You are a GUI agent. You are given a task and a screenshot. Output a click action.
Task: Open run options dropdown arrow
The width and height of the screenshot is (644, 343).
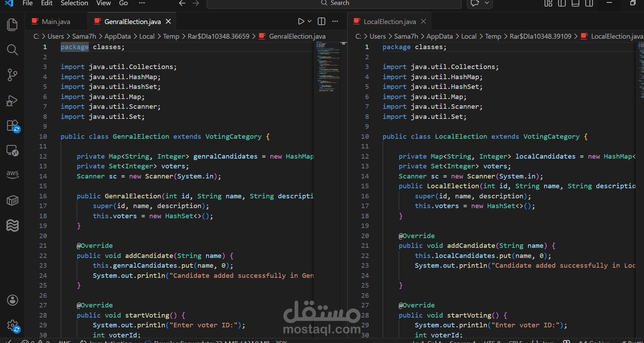(x=309, y=22)
